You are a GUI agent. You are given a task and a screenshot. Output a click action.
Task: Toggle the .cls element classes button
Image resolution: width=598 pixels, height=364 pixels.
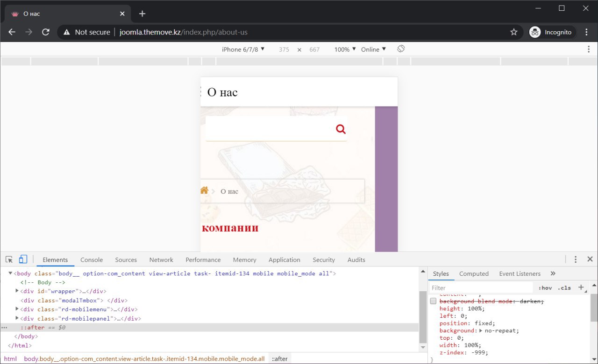tap(565, 288)
